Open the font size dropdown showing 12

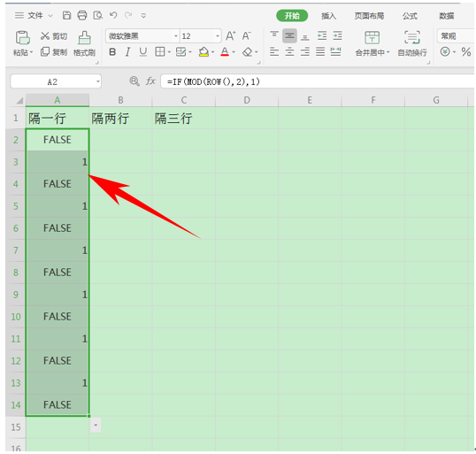click(x=218, y=36)
